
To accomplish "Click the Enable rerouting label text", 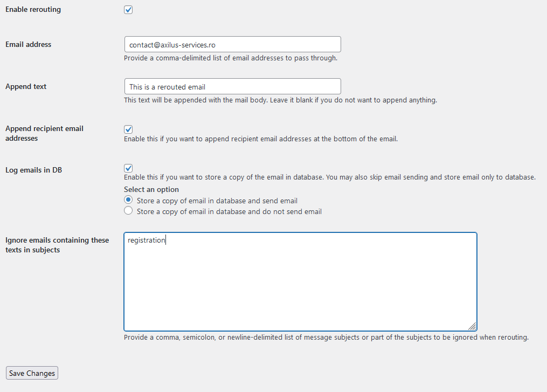I will (x=33, y=9).
